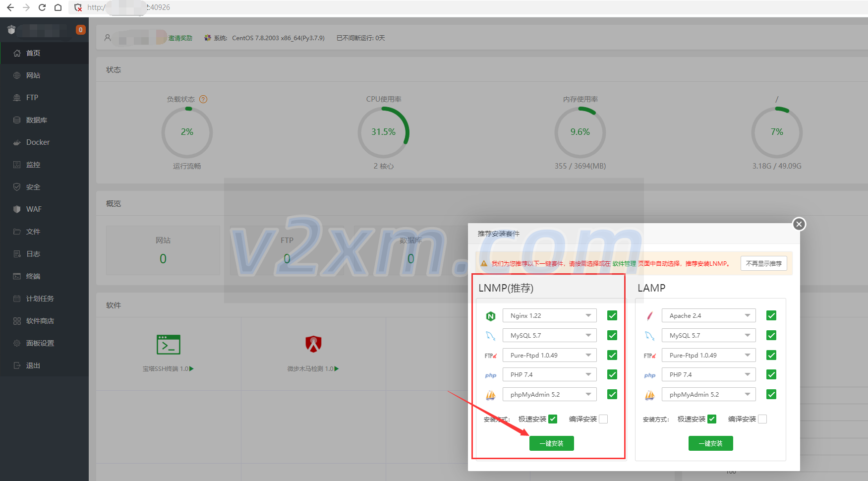Expand the Apache 2.4 version dropdown
This screenshot has height=481, width=868.
click(x=709, y=315)
